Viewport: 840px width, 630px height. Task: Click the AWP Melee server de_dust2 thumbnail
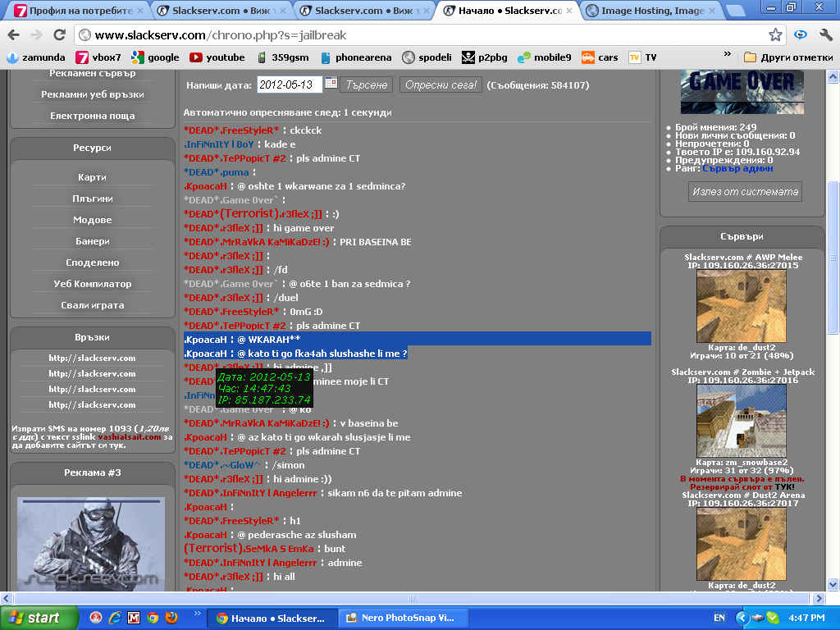pos(741,306)
